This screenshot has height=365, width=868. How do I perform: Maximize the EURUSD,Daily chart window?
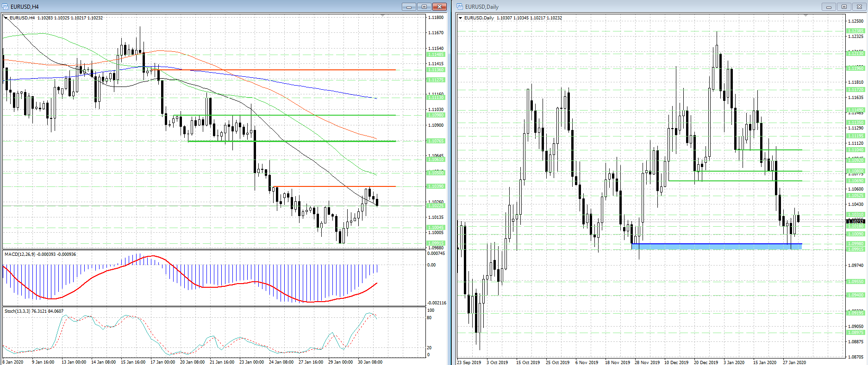pyautogui.click(x=844, y=6)
